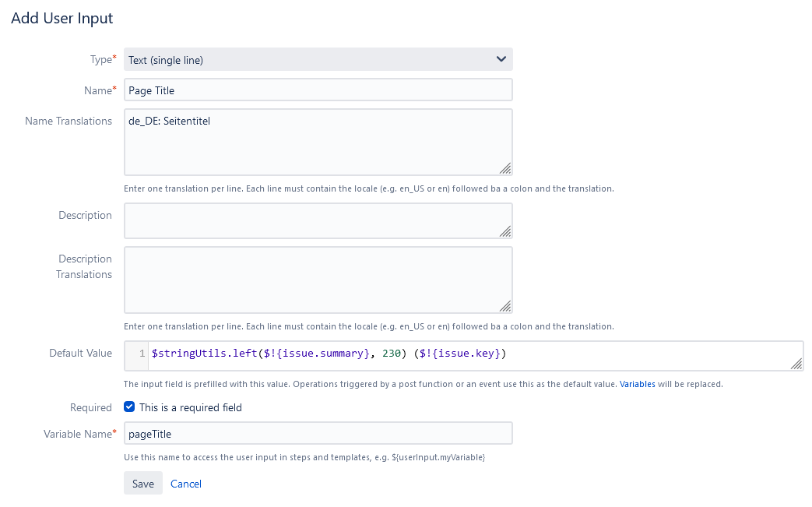Click the Variable Name field with pageTitle
Viewport: 812px width, 507px height.
(x=318, y=433)
